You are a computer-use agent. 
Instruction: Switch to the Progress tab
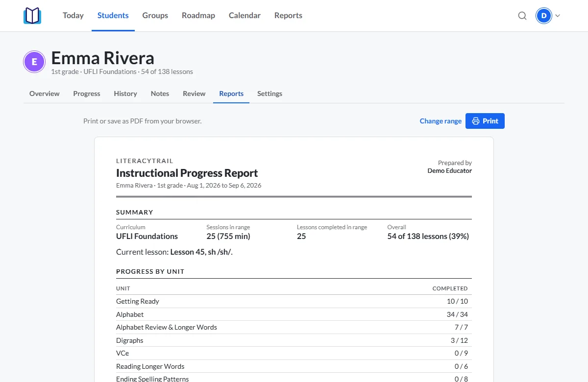[x=87, y=94]
